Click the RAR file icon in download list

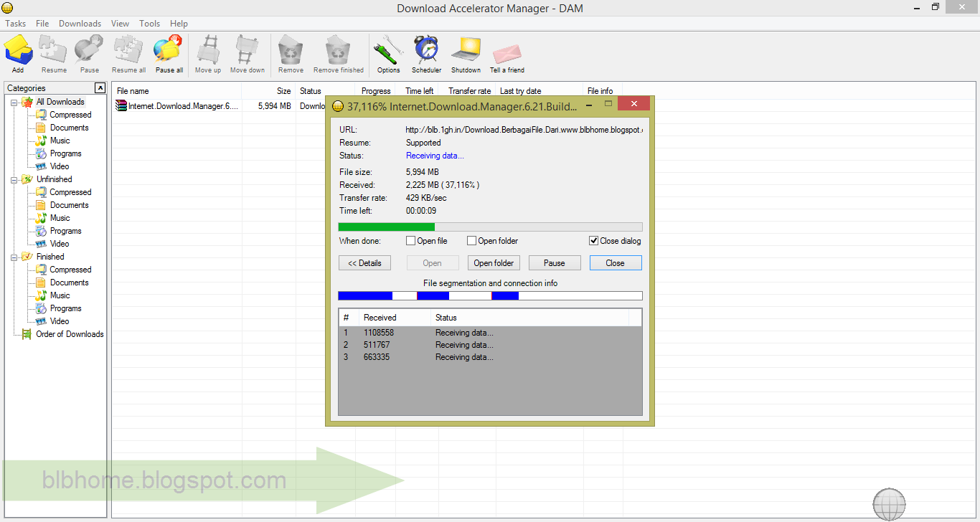[x=122, y=106]
